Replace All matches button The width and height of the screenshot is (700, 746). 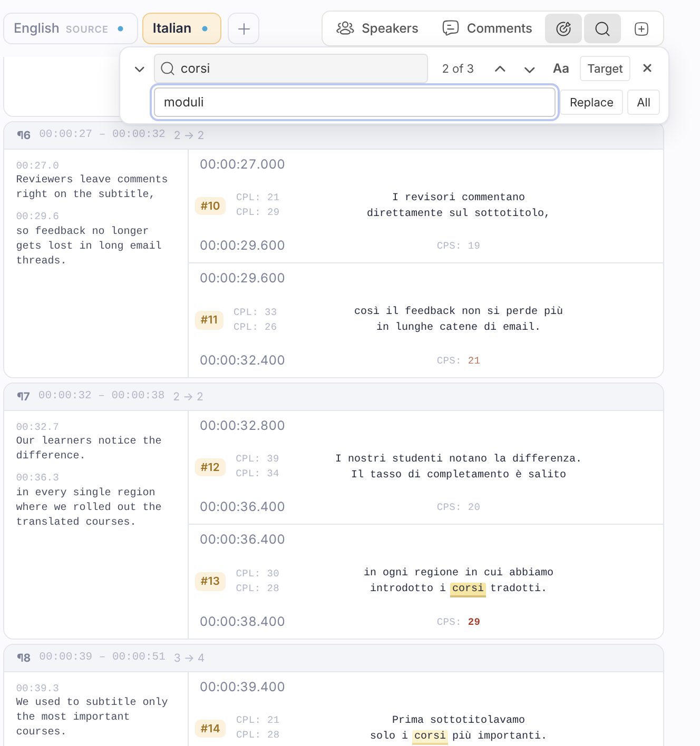644,102
